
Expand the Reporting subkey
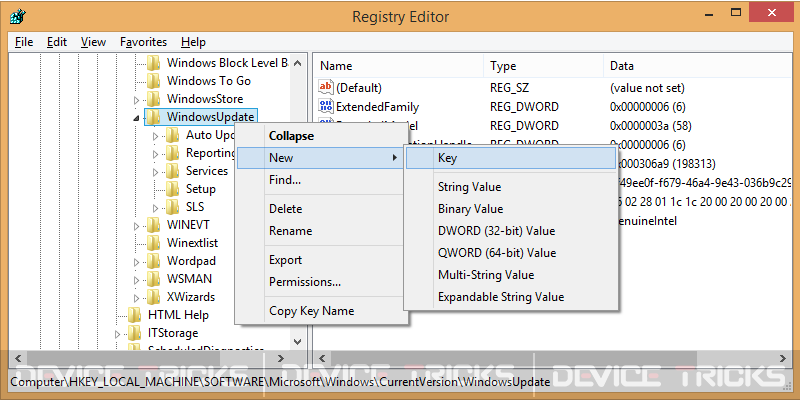pyautogui.click(x=156, y=154)
